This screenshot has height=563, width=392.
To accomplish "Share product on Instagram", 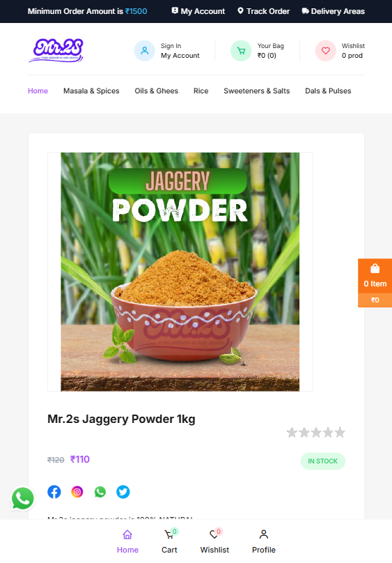I will tap(77, 491).
